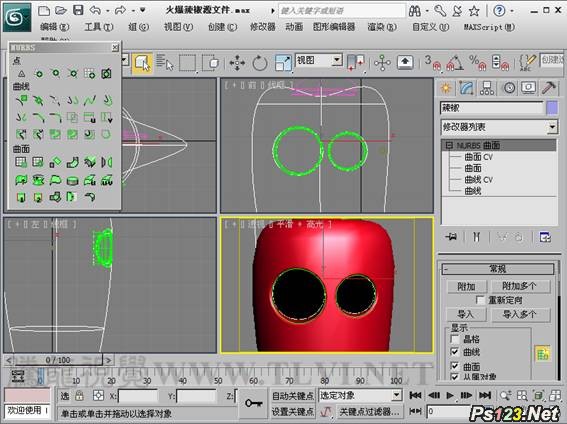The image size is (567, 424).
Task: Click the pin stack icon
Action: click(451, 237)
